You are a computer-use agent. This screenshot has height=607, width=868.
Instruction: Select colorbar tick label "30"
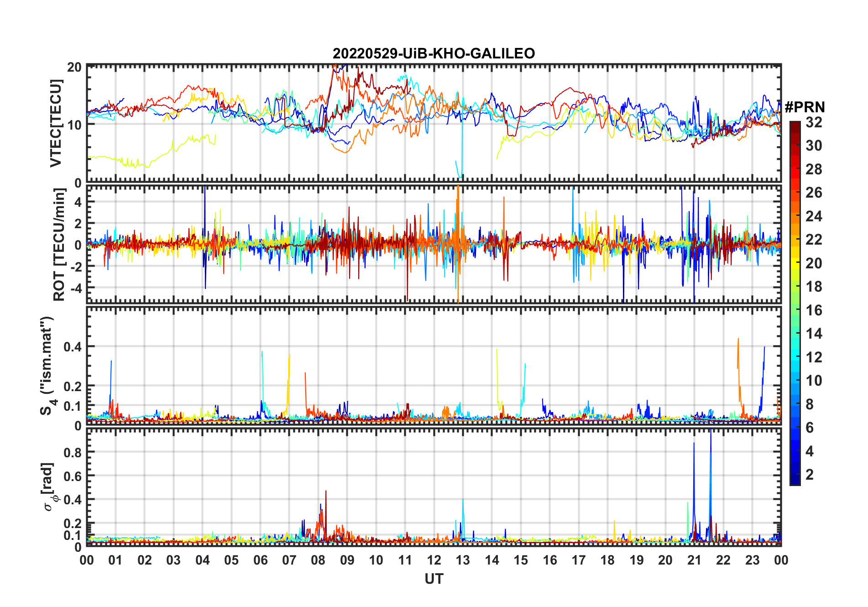coord(814,146)
